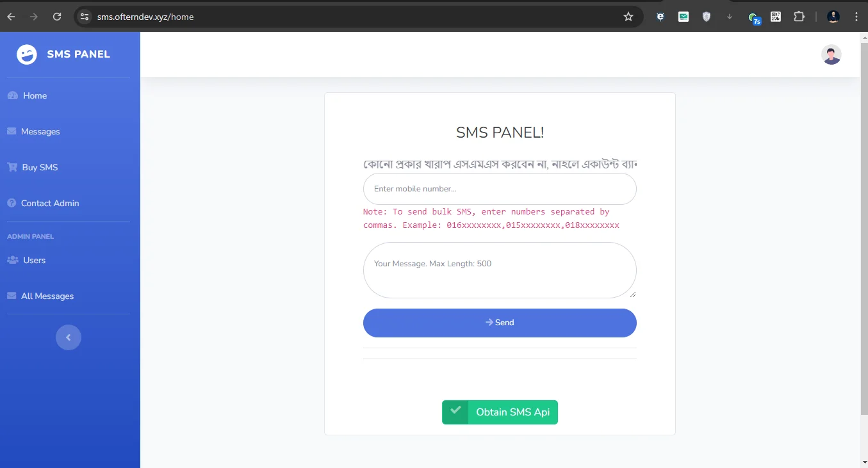The image size is (868, 468).
Task: Click the bookmark star in the address bar
Action: tap(628, 17)
